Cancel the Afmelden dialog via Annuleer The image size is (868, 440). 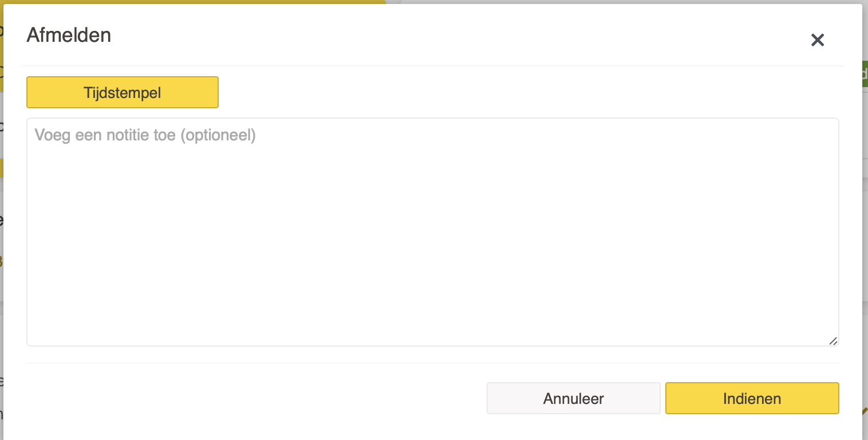(573, 398)
